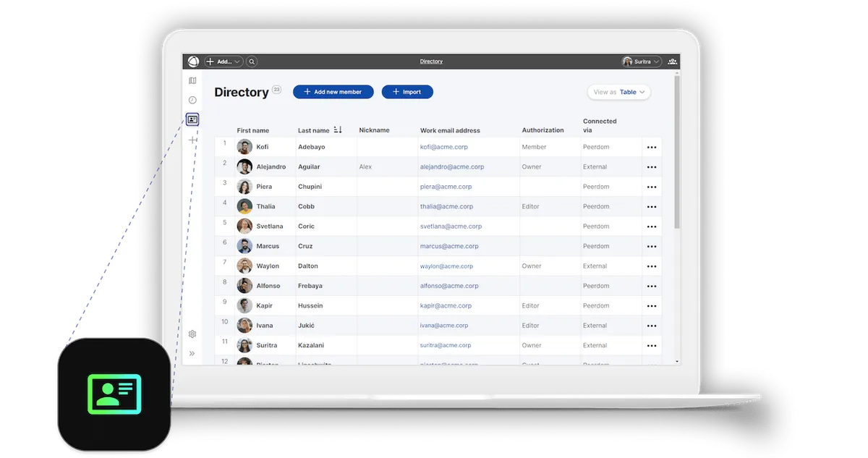Open the map icon at sidebar top
The width and height of the screenshot is (868, 458).
point(192,80)
